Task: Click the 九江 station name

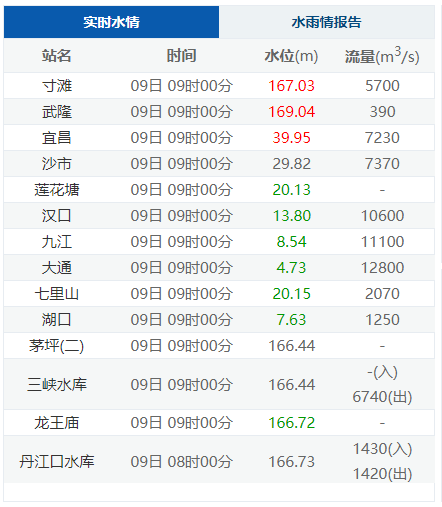Action: pyautogui.click(x=57, y=242)
